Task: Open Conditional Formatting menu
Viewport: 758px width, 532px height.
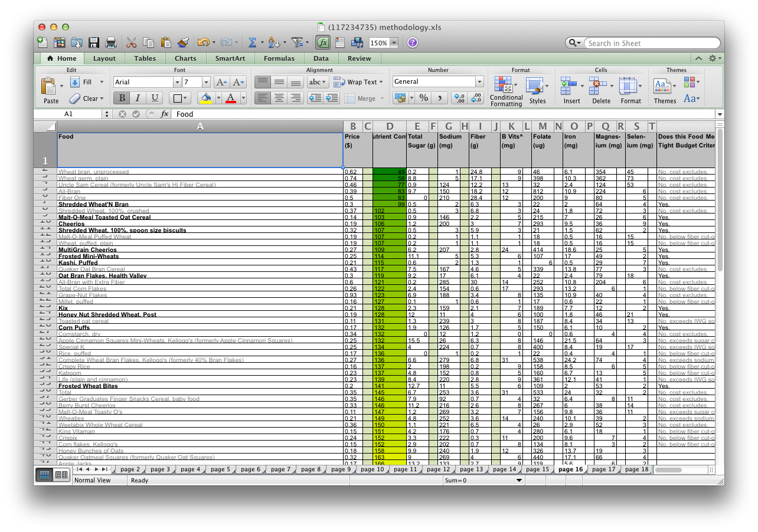Action: pyautogui.click(x=506, y=91)
